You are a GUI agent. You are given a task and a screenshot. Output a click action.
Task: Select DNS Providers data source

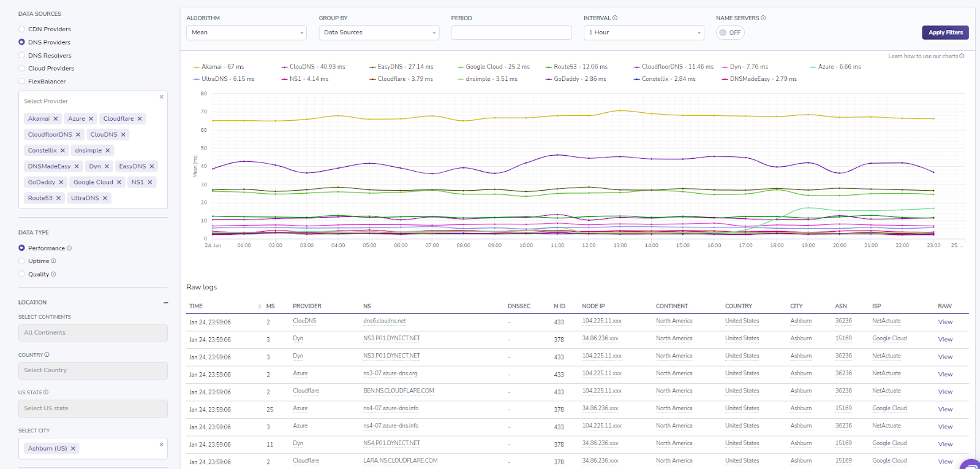pos(22,42)
